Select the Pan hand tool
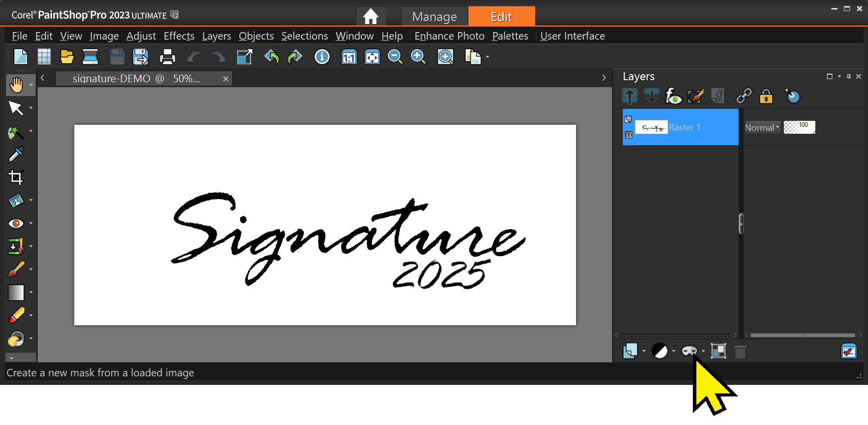868x425 pixels. (x=16, y=85)
